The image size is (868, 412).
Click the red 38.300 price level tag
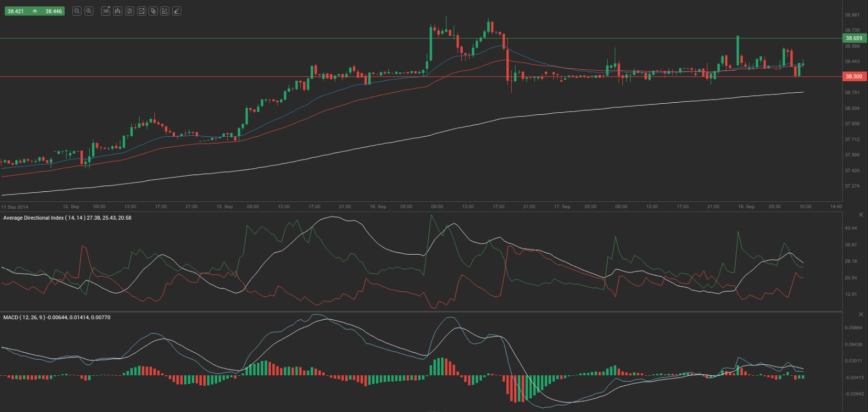click(854, 77)
